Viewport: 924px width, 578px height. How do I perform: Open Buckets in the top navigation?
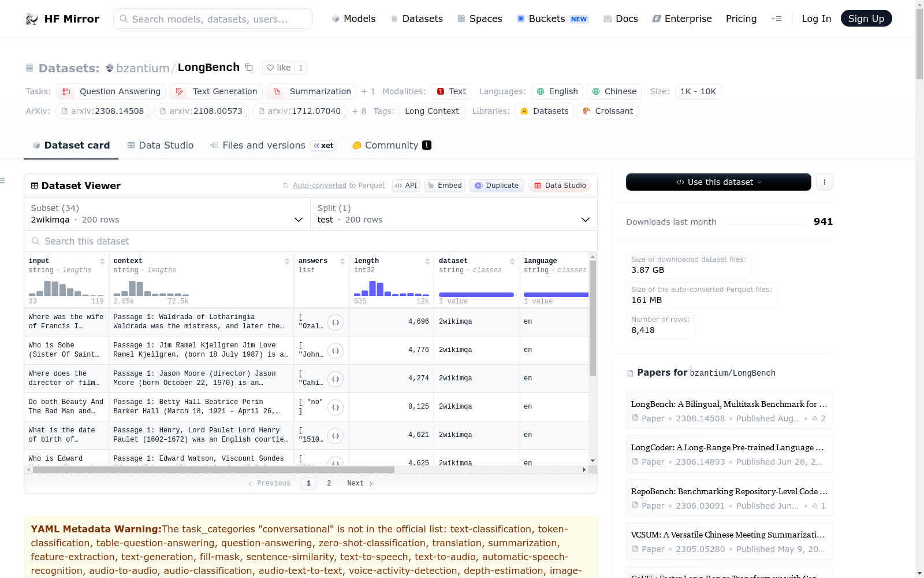point(553,18)
